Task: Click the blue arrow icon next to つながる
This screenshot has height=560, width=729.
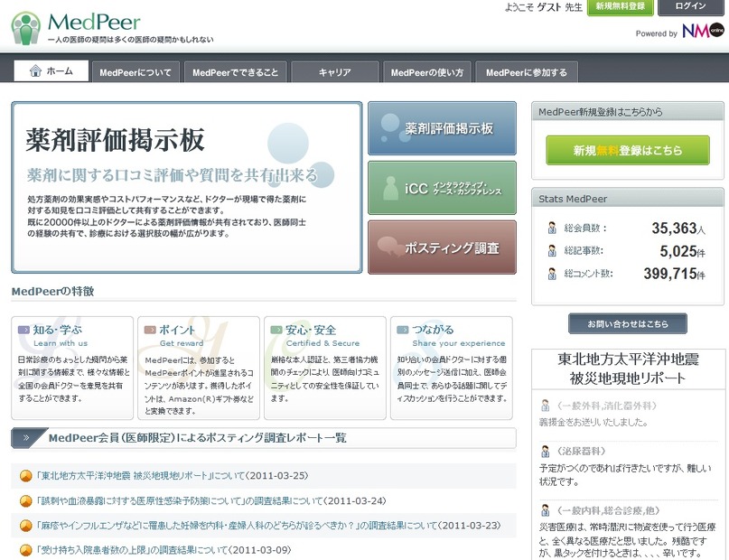Action: tap(403, 330)
